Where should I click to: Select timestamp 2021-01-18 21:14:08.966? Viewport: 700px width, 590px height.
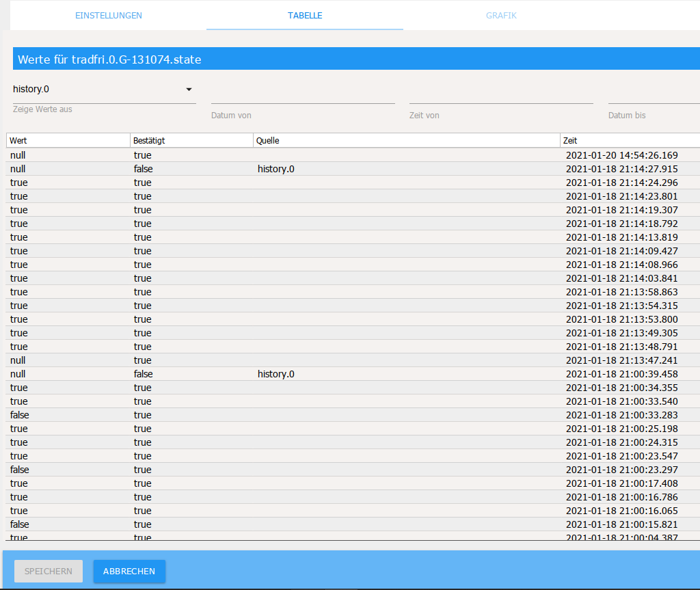click(x=622, y=265)
